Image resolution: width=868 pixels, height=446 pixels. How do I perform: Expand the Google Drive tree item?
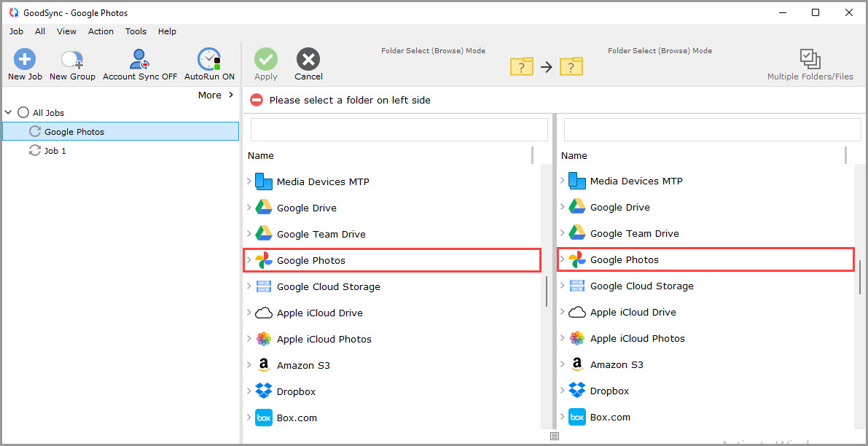250,207
